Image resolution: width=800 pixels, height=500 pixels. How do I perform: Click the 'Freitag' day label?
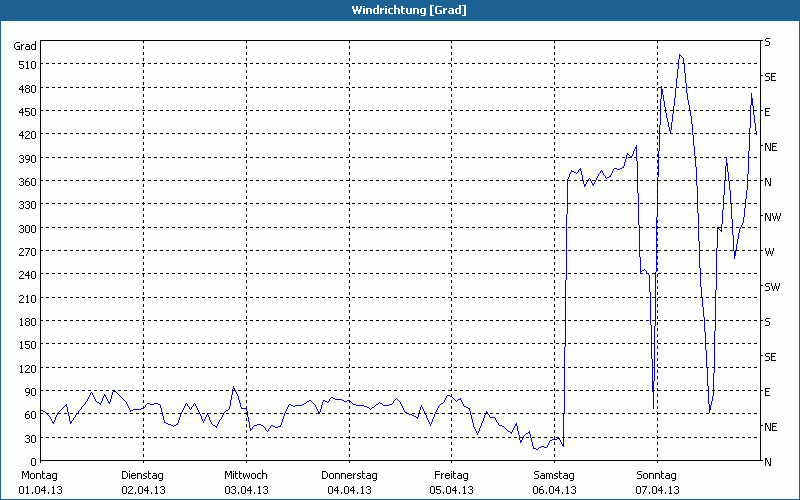(x=451, y=476)
